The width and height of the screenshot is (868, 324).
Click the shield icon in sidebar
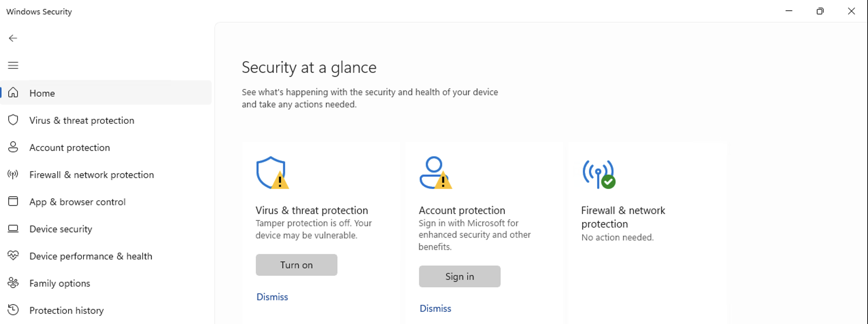(x=13, y=120)
